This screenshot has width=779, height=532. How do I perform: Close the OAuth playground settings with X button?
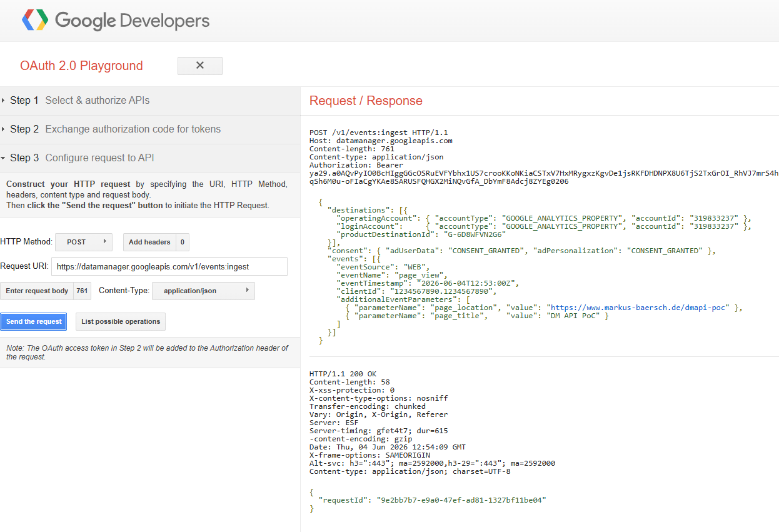click(200, 66)
